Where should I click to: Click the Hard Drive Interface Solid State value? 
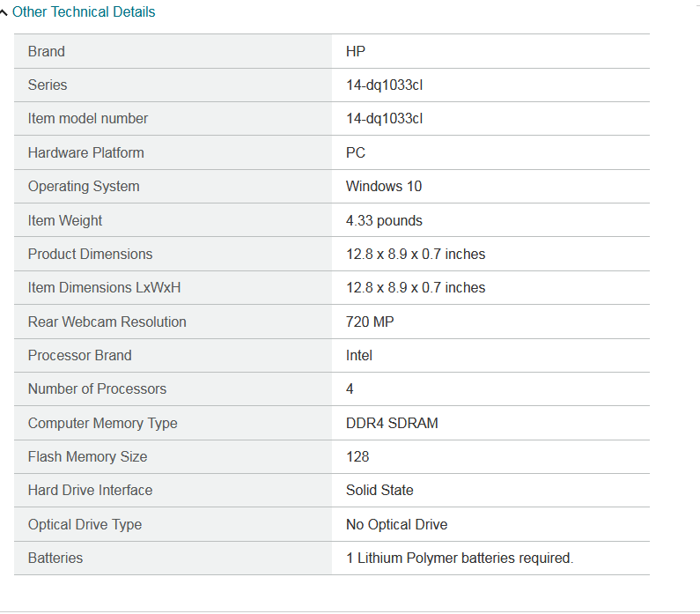(379, 491)
